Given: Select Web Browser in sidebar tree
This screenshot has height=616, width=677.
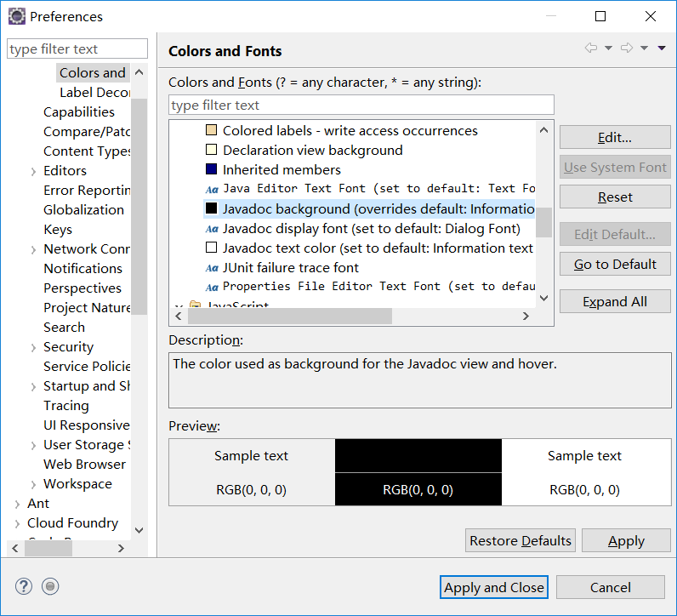Looking at the screenshot, I should (x=85, y=465).
